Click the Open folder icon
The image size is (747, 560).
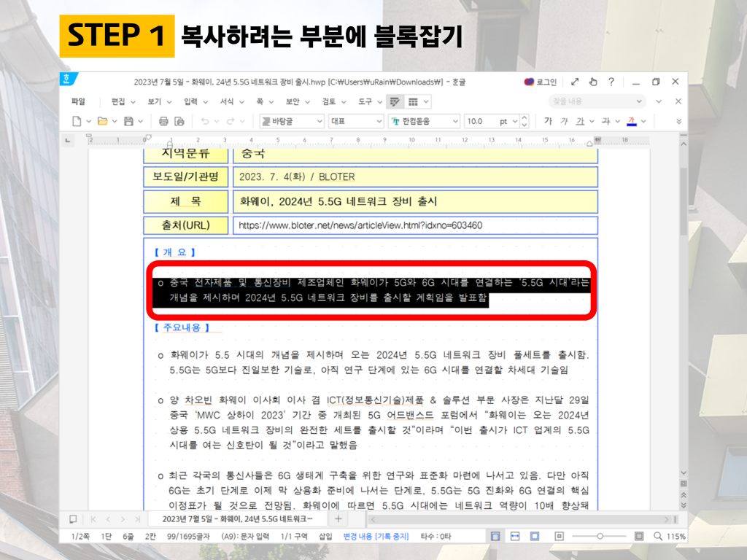pyautogui.click(x=102, y=122)
